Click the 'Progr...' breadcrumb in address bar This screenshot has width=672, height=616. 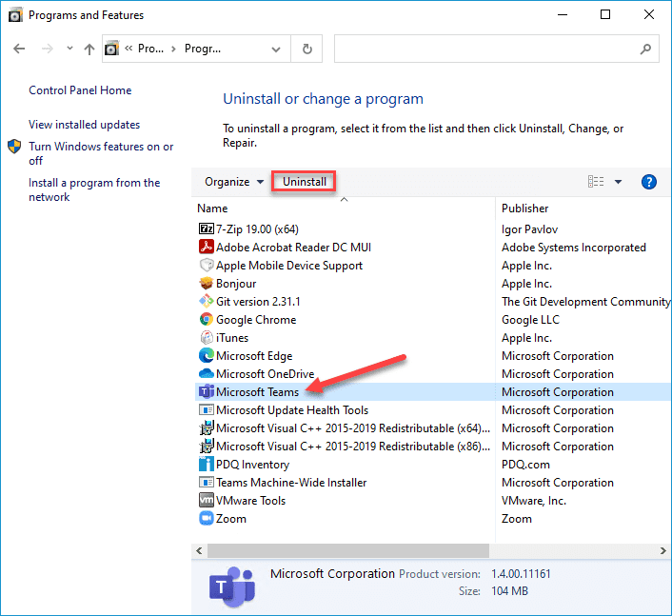pos(203,49)
